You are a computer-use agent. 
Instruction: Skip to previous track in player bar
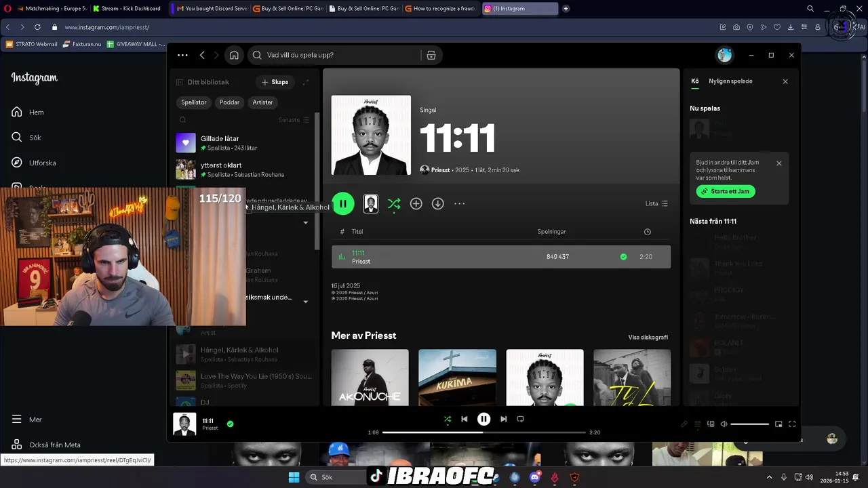coord(464,419)
